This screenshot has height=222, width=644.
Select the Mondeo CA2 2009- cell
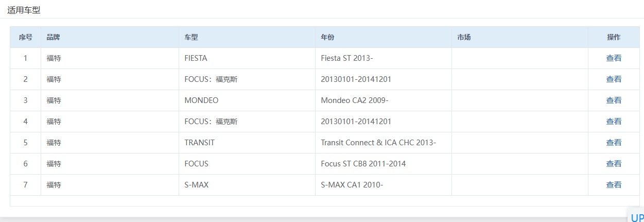(x=384, y=100)
